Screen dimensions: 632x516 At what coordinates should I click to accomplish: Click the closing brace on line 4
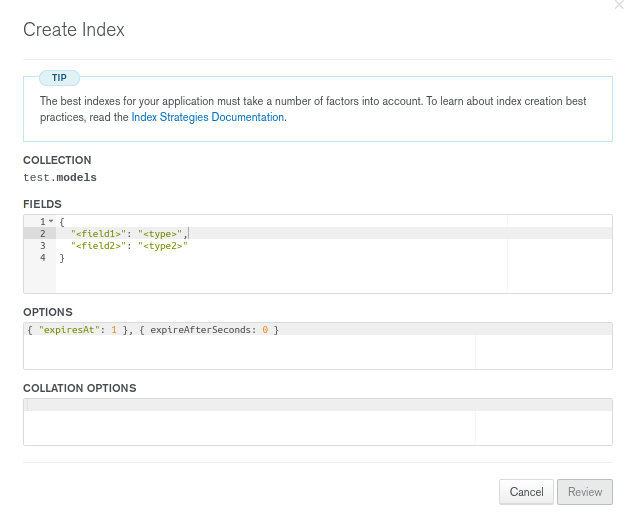(x=62, y=258)
